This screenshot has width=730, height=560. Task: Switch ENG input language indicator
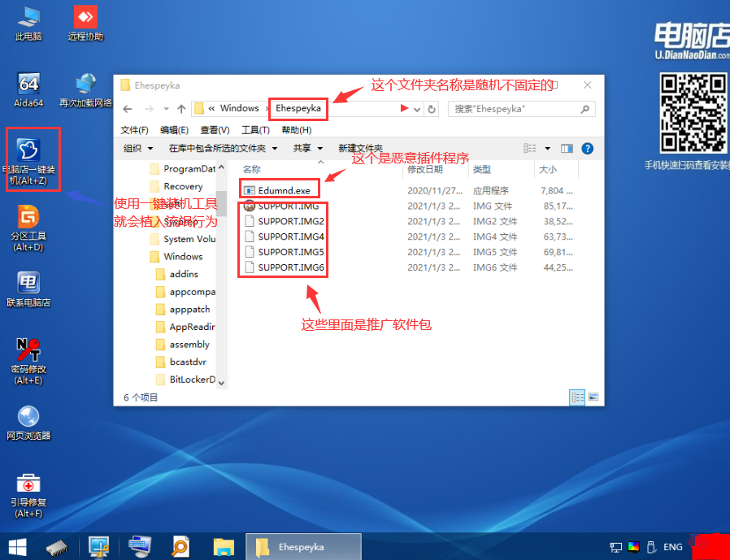673,547
